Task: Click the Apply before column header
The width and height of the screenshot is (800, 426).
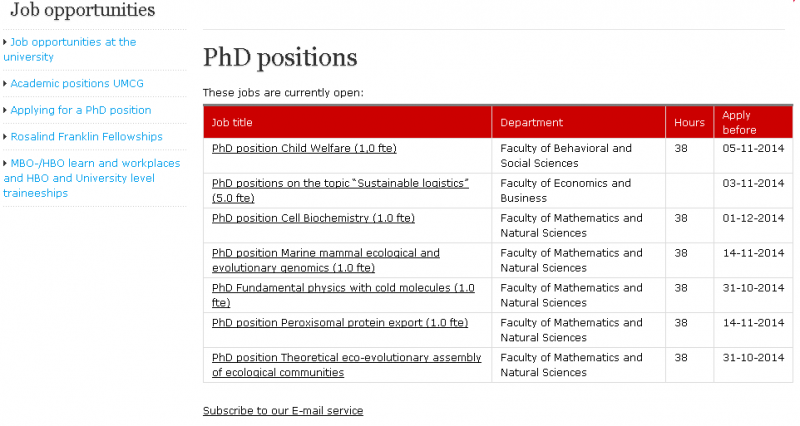Action: coord(740,122)
